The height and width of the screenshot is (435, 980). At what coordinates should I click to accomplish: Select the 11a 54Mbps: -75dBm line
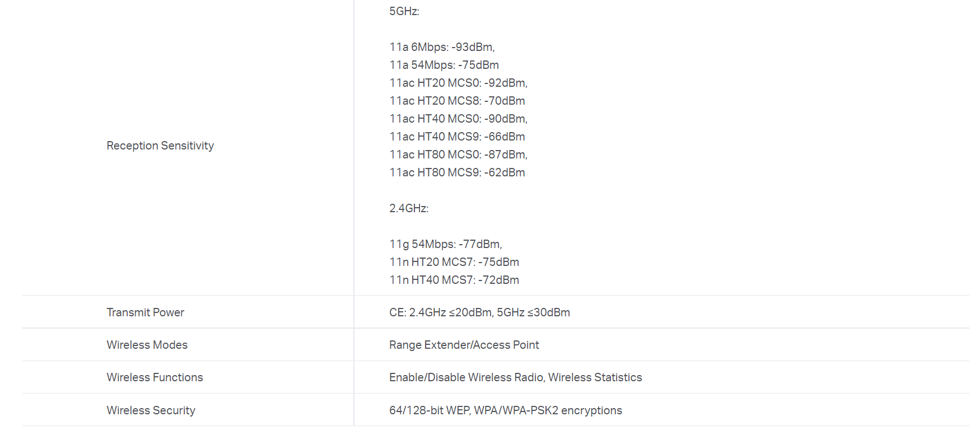[x=444, y=65]
